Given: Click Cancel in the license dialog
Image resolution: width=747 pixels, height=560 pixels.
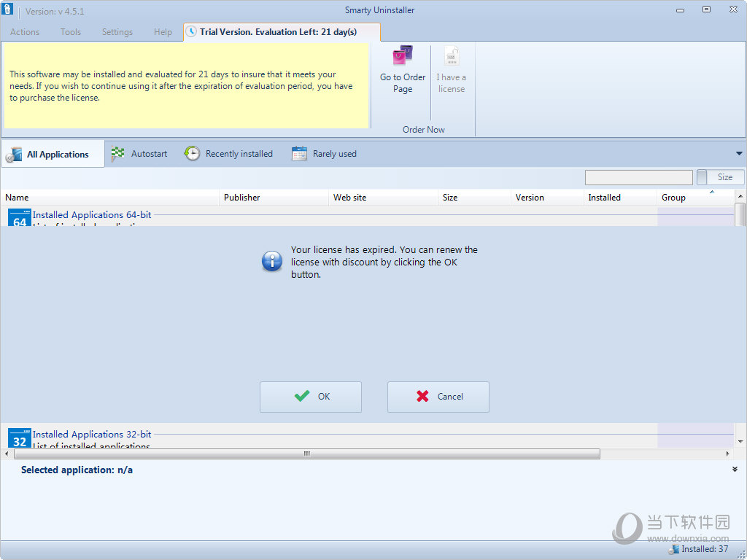Looking at the screenshot, I should tap(438, 397).
